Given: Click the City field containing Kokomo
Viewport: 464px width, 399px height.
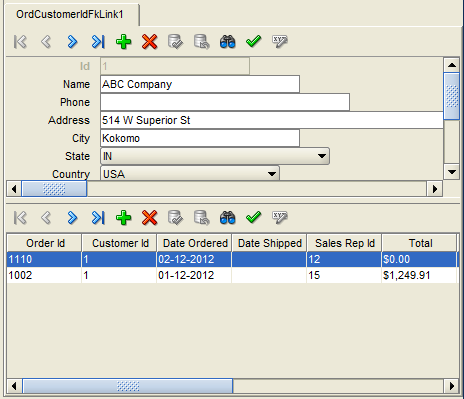Looking at the screenshot, I should (200, 138).
